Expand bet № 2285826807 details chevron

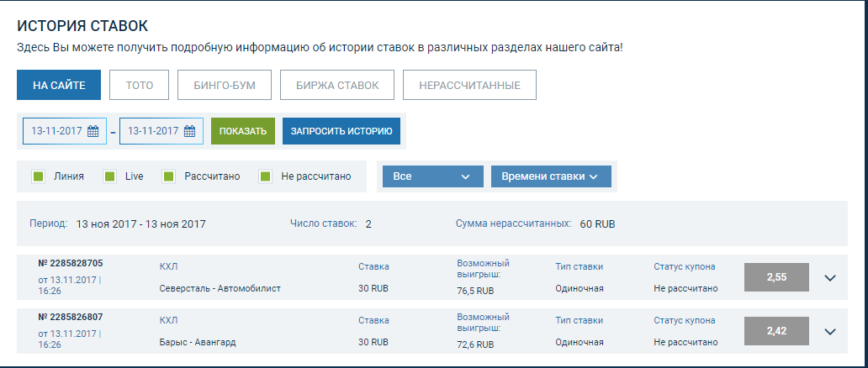click(x=829, y=332)
